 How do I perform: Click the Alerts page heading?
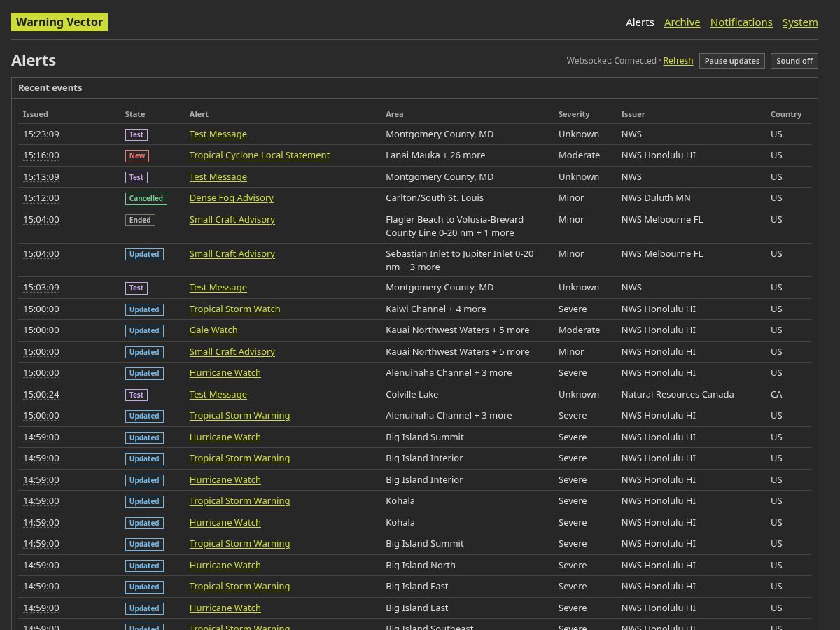(x=34, y=61)
